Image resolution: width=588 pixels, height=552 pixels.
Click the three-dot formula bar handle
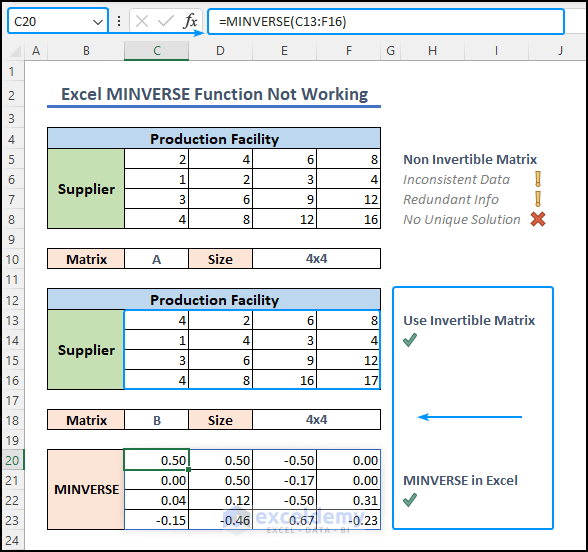119,21
